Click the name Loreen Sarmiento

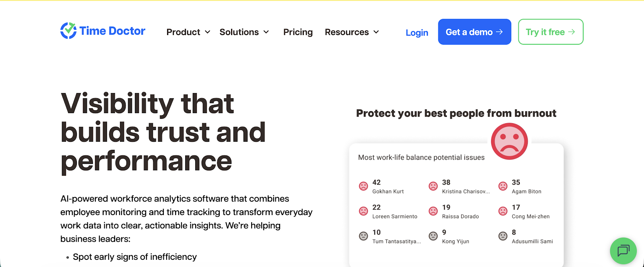395,217
